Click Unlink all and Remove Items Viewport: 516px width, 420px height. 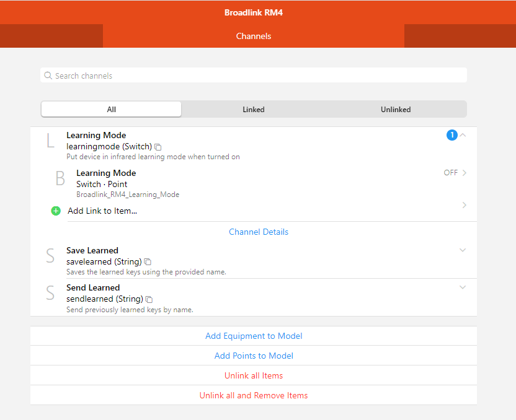tap(254, 395)
